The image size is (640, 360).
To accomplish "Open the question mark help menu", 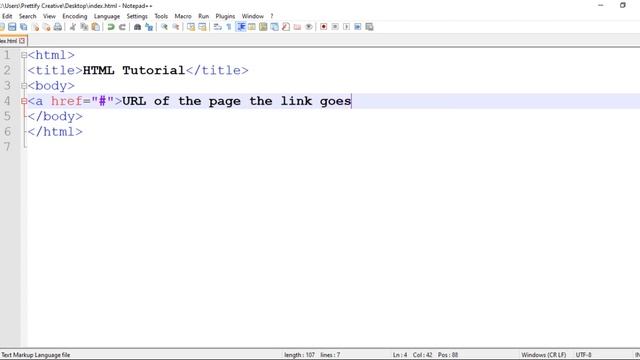I will click(271, 16).
